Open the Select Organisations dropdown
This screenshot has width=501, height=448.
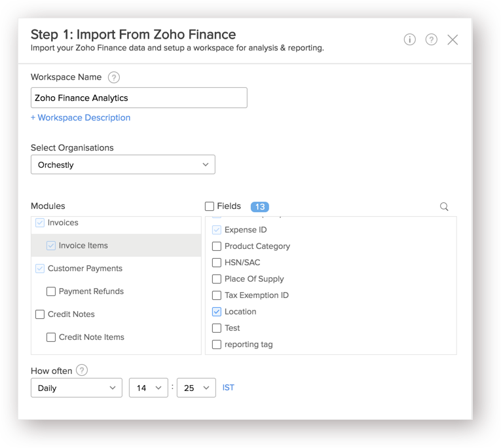point(122,164)
